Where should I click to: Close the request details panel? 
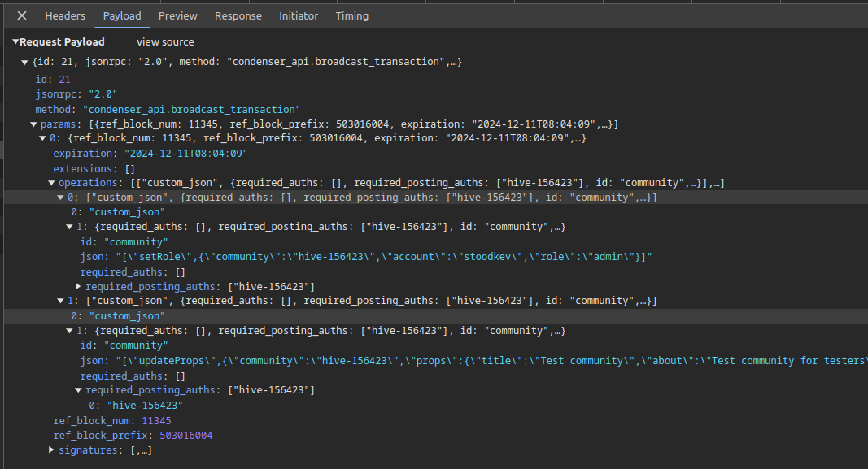(22, 16)
